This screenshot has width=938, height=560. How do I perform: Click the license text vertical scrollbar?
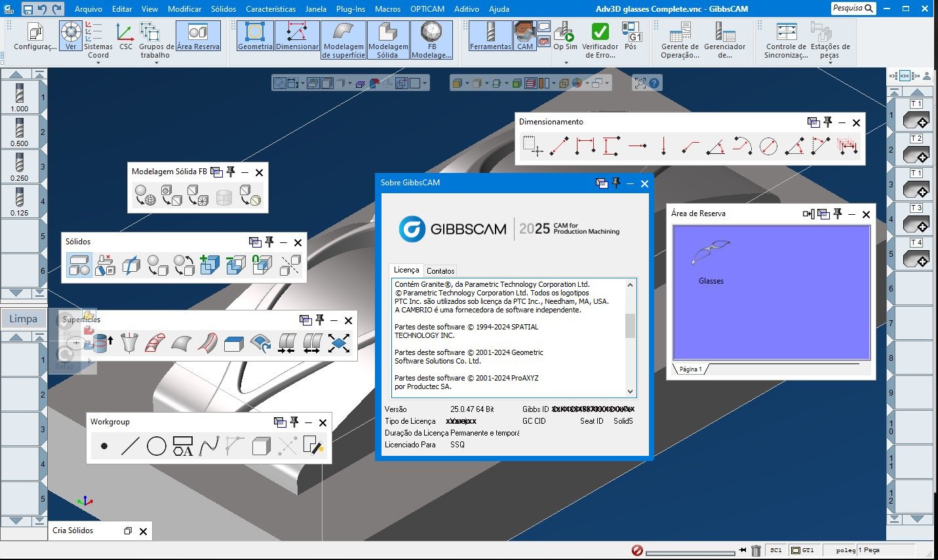pos(630,337)
